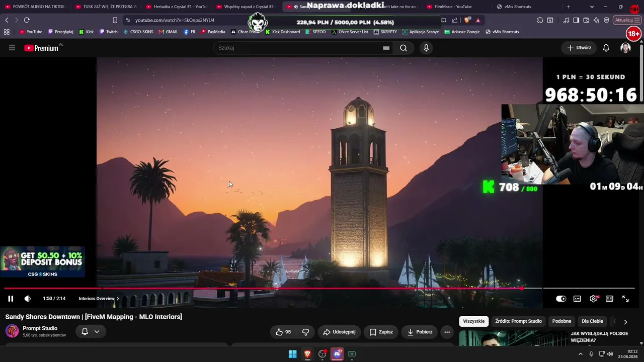Toggle the autoplay switch

[x=561, y=299]
